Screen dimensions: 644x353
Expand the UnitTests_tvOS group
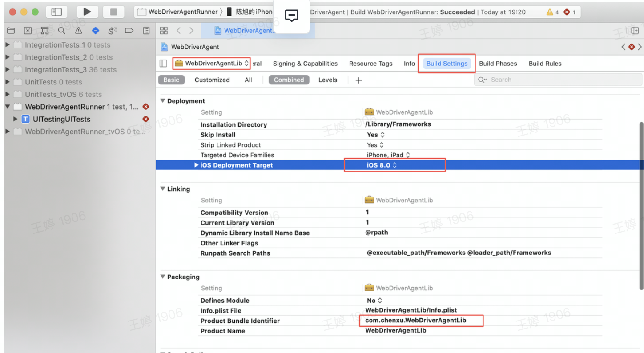8,94
